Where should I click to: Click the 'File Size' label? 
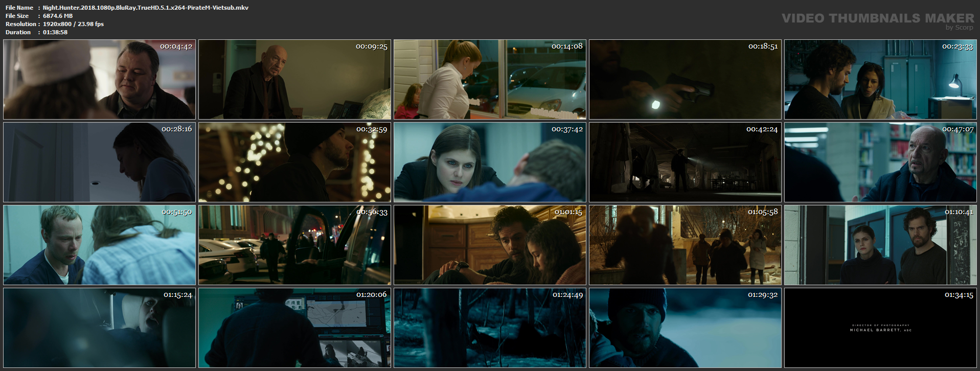point(17,16)
